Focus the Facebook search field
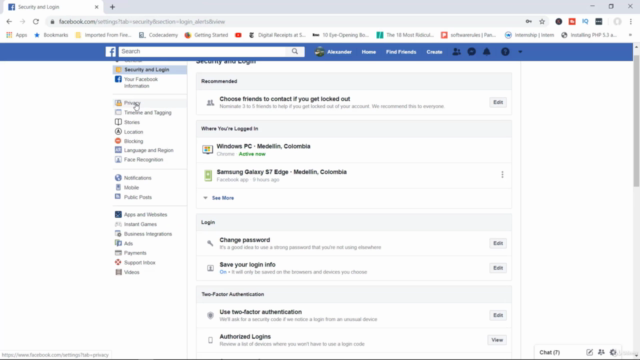640x360 pixels. click(203, 51)
